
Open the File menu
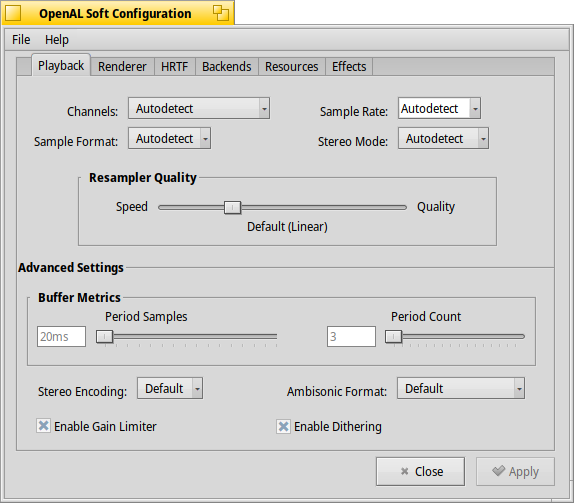coord(21,40)
